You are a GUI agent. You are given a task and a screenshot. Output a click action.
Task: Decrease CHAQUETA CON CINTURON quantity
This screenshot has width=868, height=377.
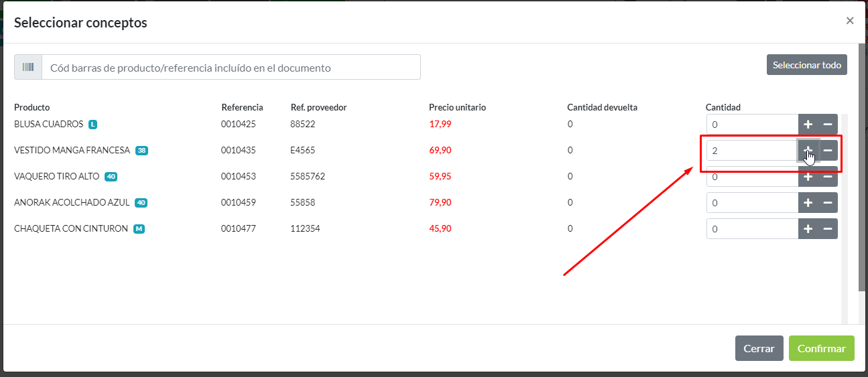828,229
